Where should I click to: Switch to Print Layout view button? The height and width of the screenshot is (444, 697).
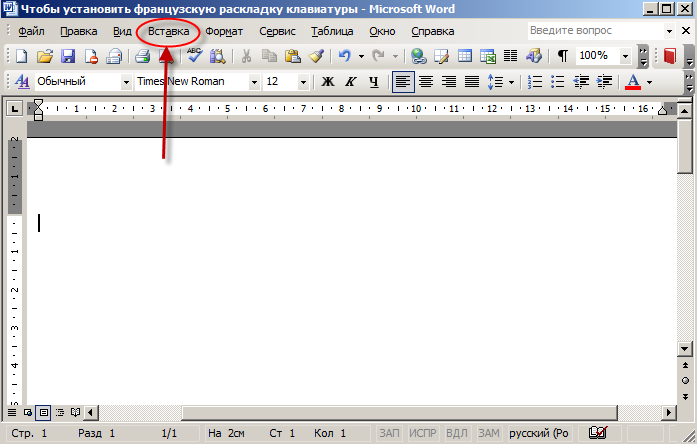(44, 412)
